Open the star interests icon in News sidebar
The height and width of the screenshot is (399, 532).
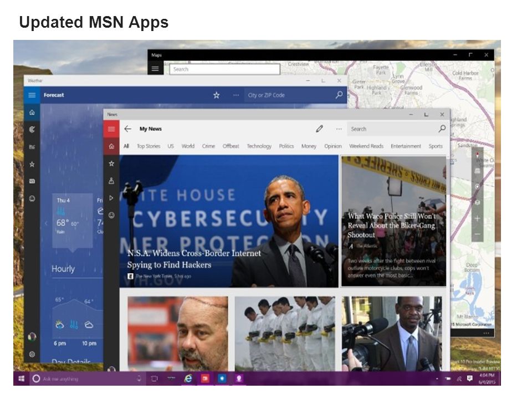(x=111, y=163)
